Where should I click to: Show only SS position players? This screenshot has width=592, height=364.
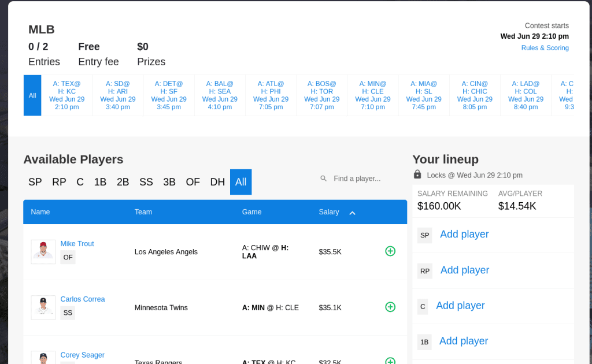coord(146,182)
